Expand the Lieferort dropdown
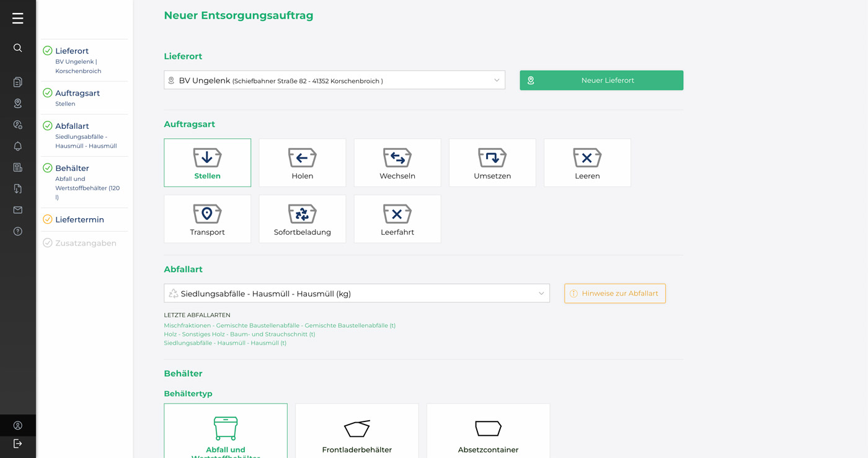This screenshot has width=868, height=458. click(x=334, y=81)
